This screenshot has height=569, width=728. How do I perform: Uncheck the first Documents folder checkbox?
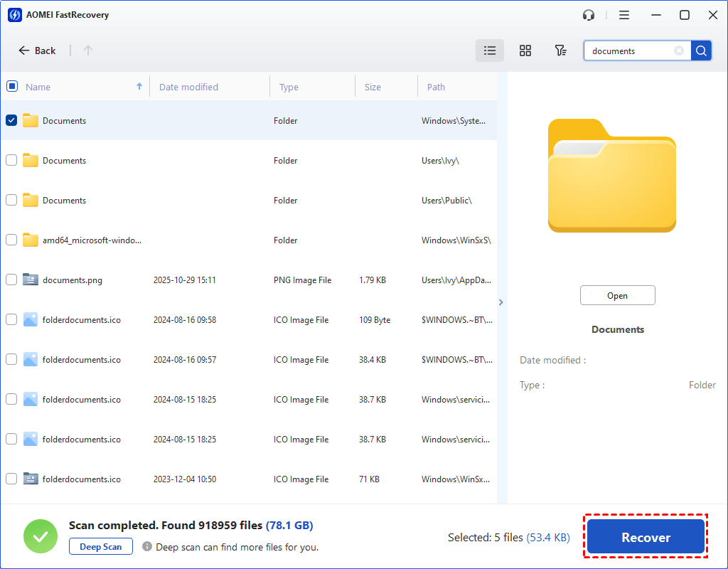point(11,120)
